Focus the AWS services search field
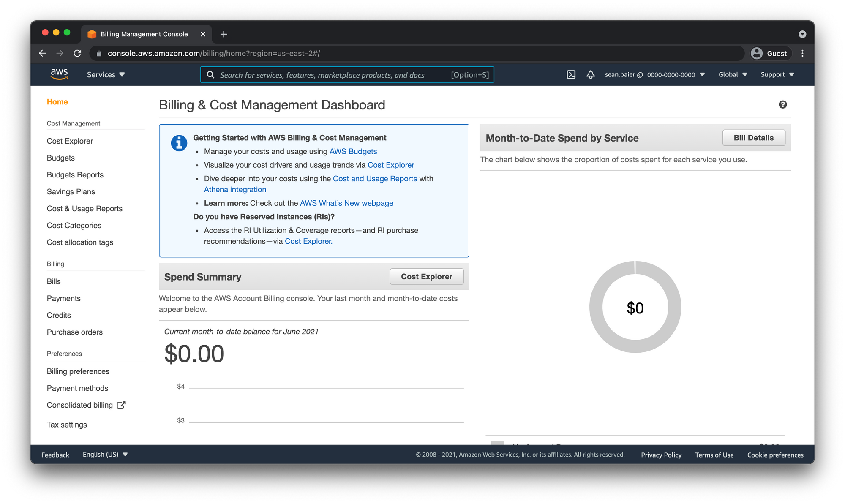The height and width of the screenshot is (504, 845). [330, 75]
